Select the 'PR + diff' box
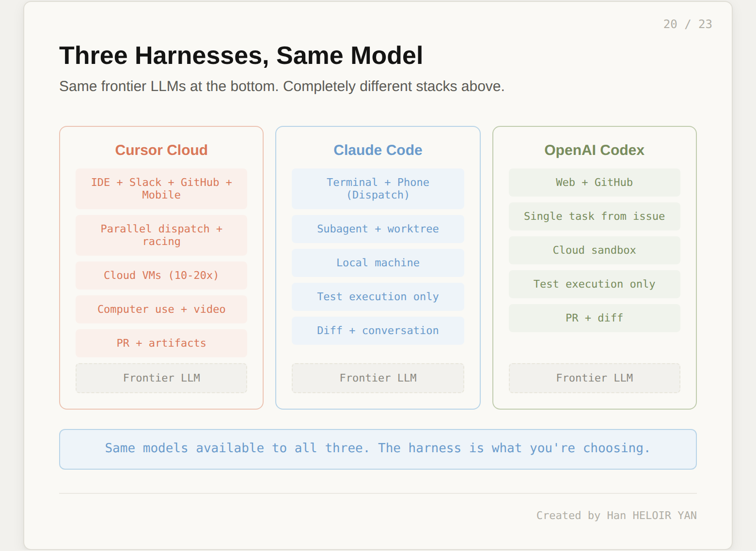756x551 pixels. coord(594,318)
